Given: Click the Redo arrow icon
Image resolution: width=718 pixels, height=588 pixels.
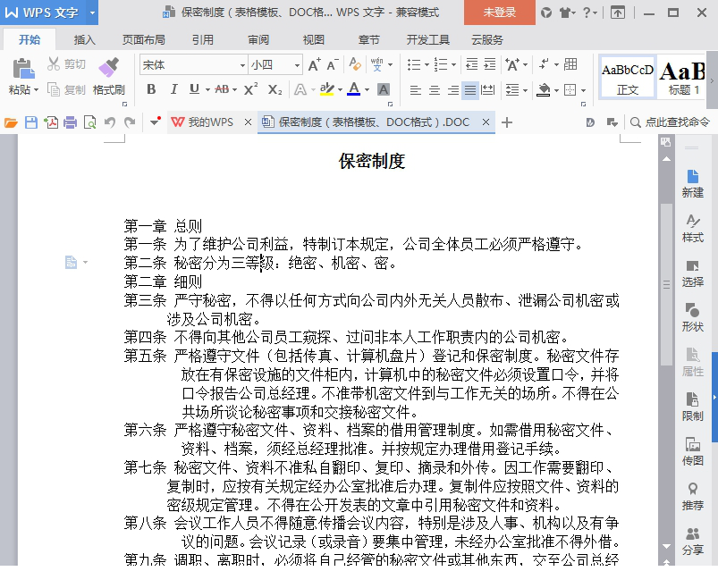Looking at the screenshot, I should [x=130, y=122].
